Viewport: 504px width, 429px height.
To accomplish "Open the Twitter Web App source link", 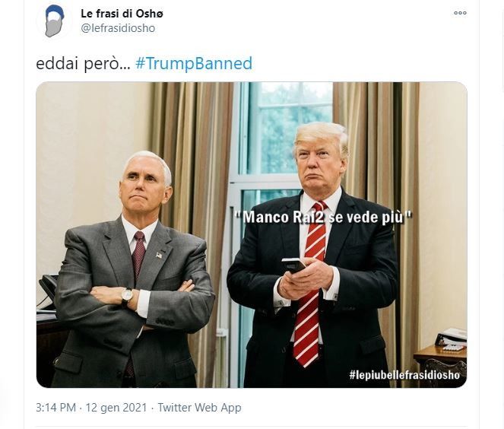I will click(199, 408).
